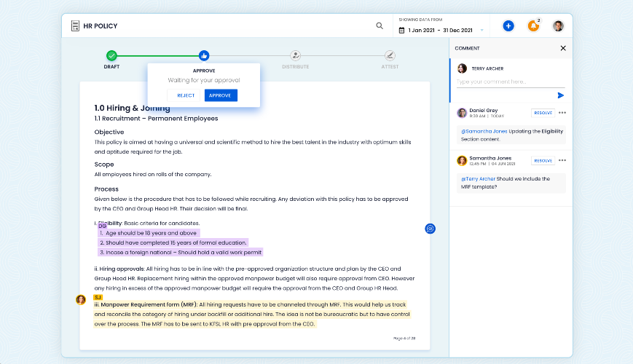Click the HR Policy document icon

75,25
